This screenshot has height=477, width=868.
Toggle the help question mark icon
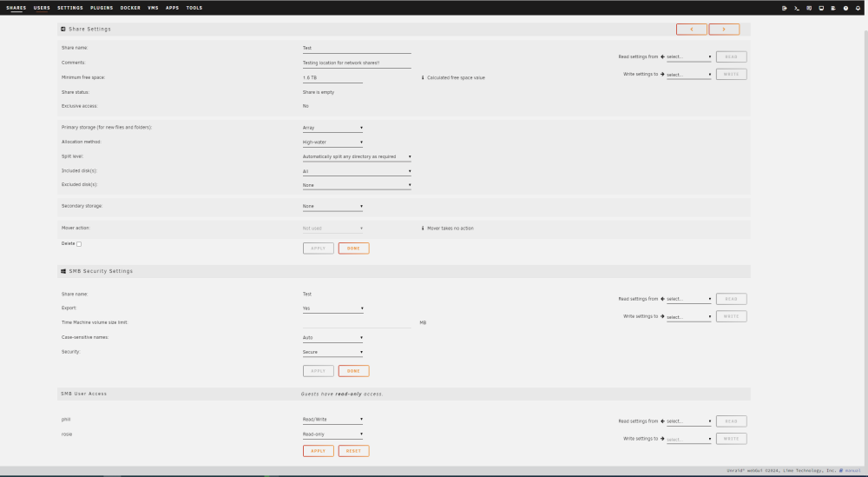click(845, 9)
